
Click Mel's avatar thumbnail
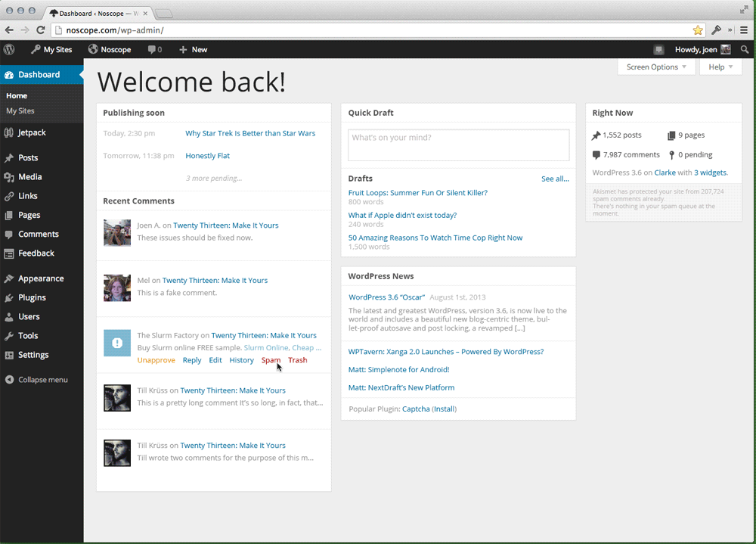click(x=117, y=288)
